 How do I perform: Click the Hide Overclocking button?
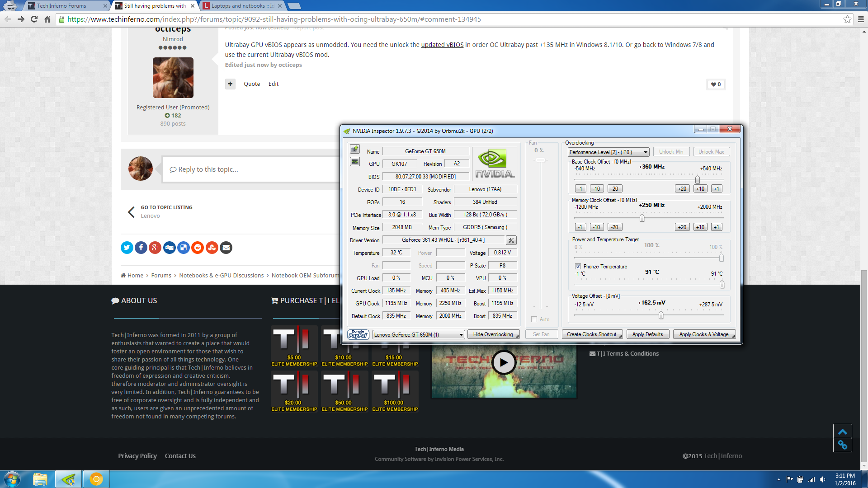(x=494, y=334)
